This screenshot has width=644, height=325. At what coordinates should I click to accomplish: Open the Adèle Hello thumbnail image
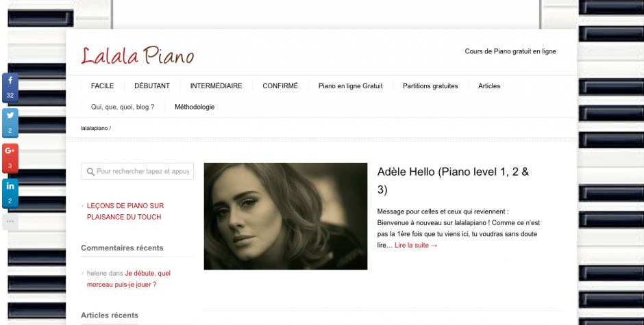[x=286, y=216]
